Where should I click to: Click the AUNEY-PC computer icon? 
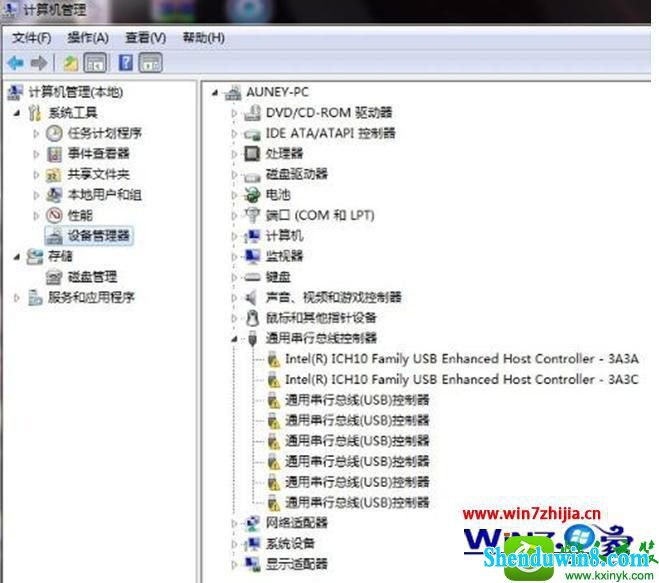coord(233,92)
